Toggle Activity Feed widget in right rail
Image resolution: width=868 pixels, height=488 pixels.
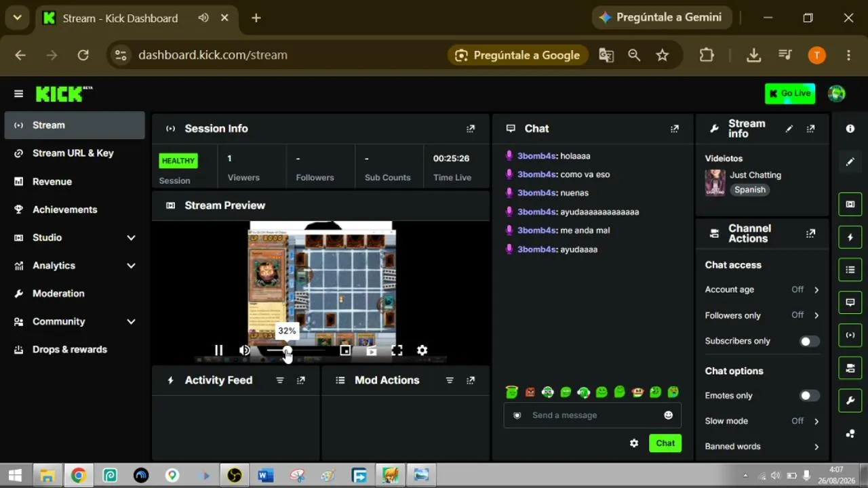850,237
